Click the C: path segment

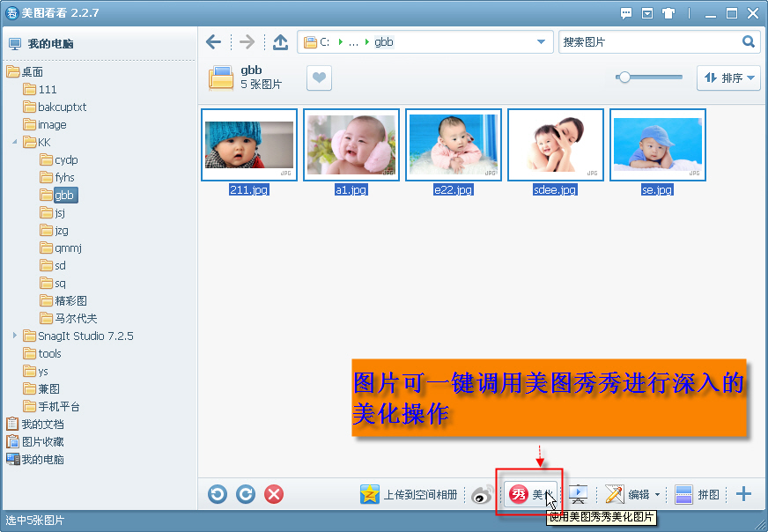coord(324,42)
